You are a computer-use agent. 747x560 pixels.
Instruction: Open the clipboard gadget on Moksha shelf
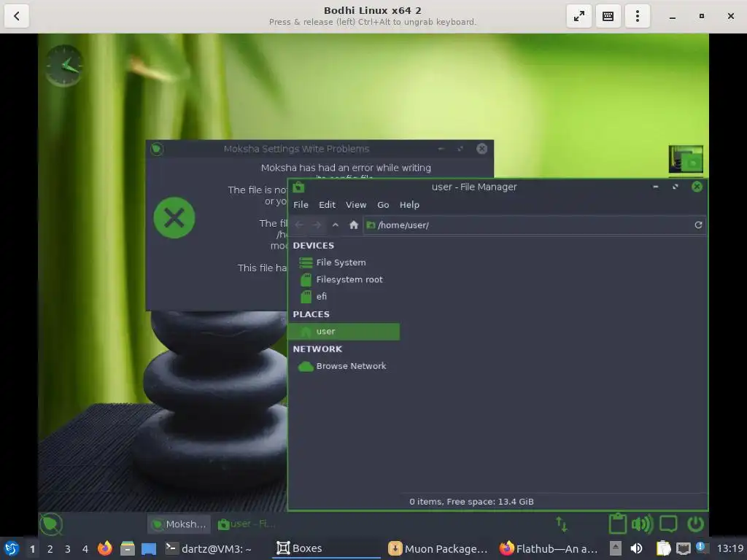[617, 524]
